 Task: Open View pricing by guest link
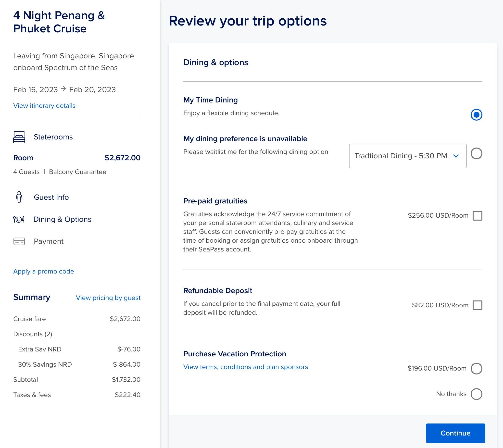pos(108,298)
